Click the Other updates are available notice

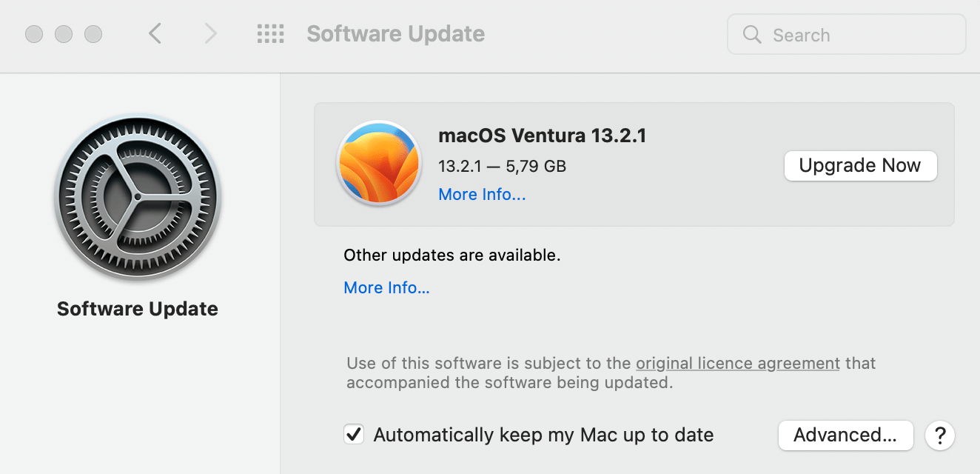pyautogui.click(x=452, y=255)
